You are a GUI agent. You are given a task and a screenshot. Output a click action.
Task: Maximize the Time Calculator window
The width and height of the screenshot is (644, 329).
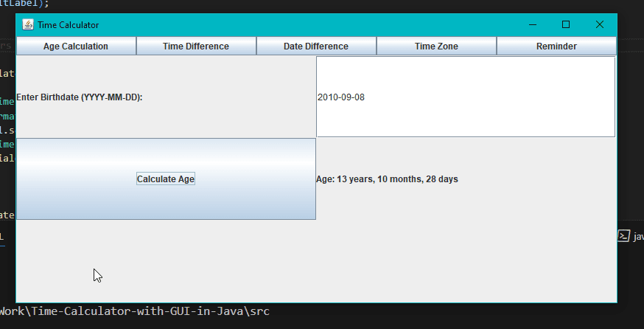coord(566,25)
